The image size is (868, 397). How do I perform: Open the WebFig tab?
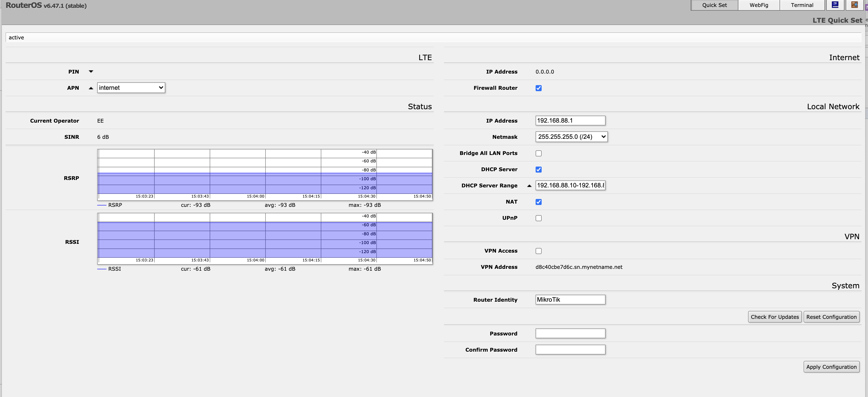click(759, 5)
